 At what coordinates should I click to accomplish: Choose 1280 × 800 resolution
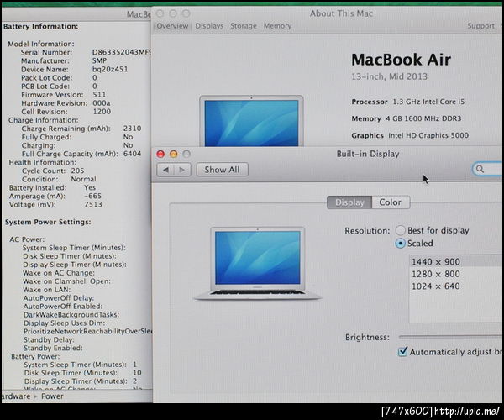456,274
